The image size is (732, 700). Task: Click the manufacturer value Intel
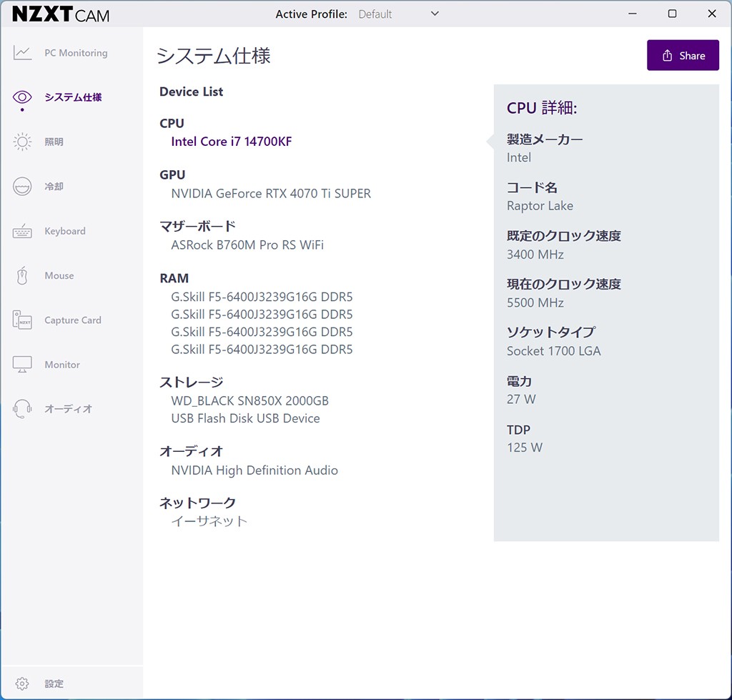click(519, 157)
